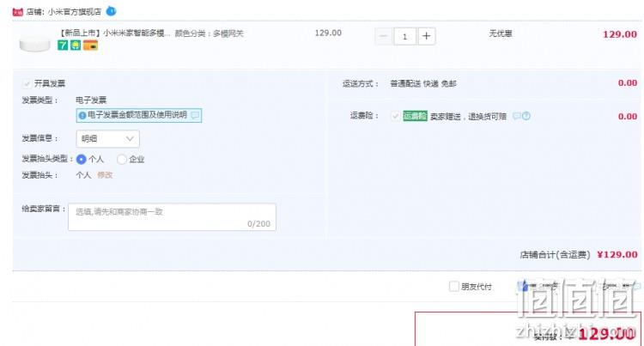
Task: Select the 个人 invoice title type
Action: click(82, 159)
